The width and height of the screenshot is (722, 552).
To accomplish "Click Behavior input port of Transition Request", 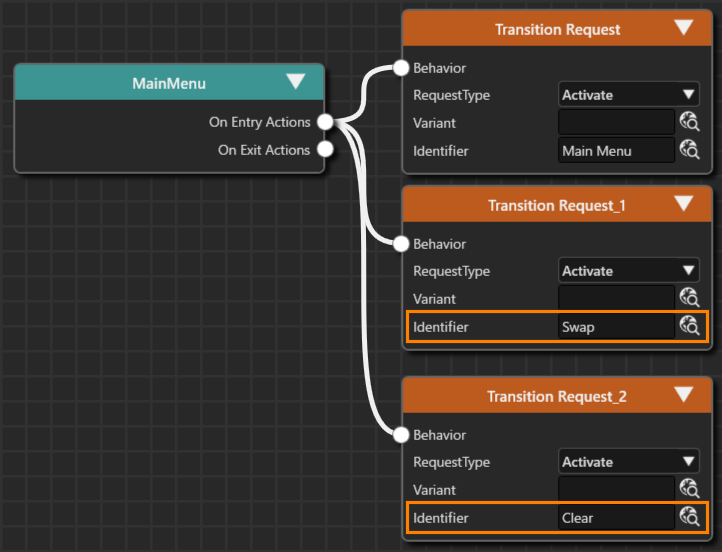I will 401,68.
